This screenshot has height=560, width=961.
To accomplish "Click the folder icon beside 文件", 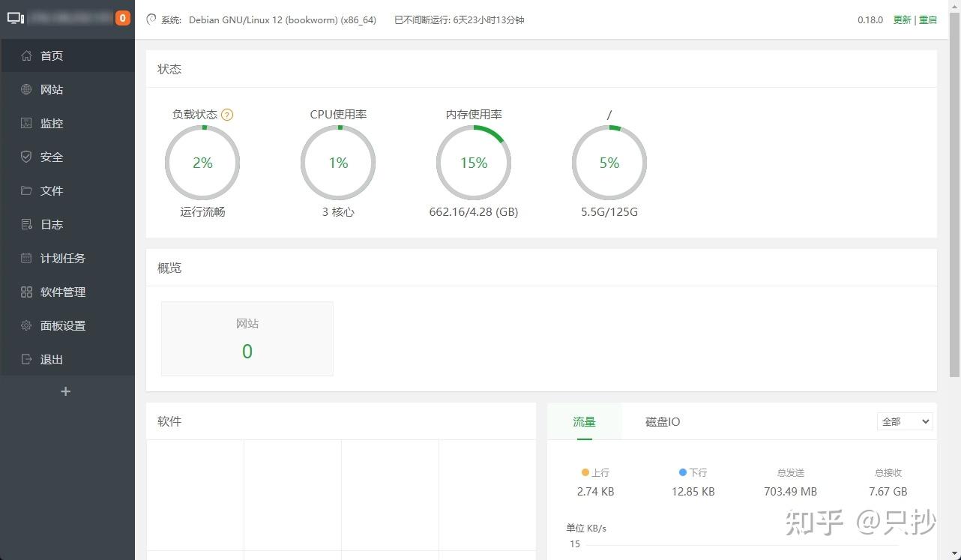I will coord(26,190).
